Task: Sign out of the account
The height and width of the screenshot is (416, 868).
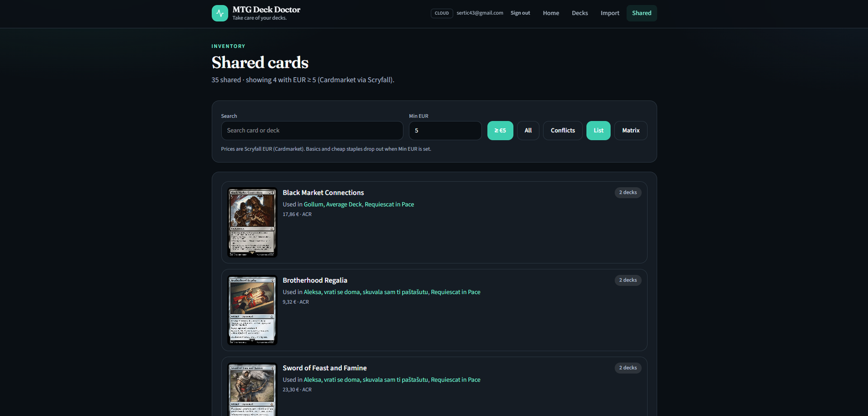Action: coord(520,13)
